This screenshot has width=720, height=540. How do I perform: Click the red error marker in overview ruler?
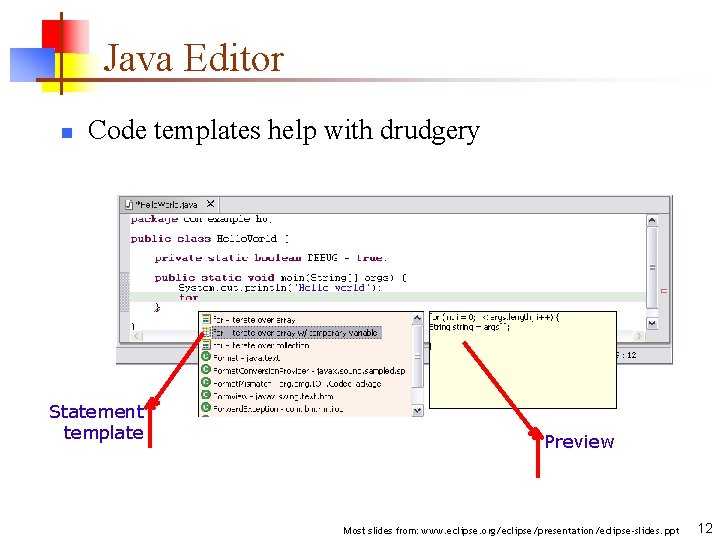pyautogui.click(x=664, y=291)
